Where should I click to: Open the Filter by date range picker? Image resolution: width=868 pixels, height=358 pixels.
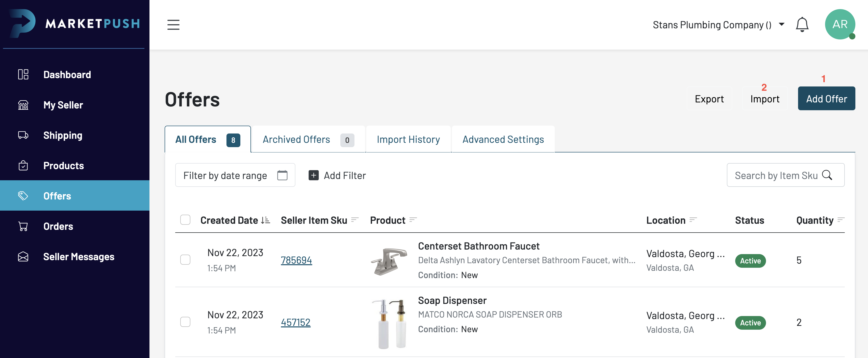[235, 175]
